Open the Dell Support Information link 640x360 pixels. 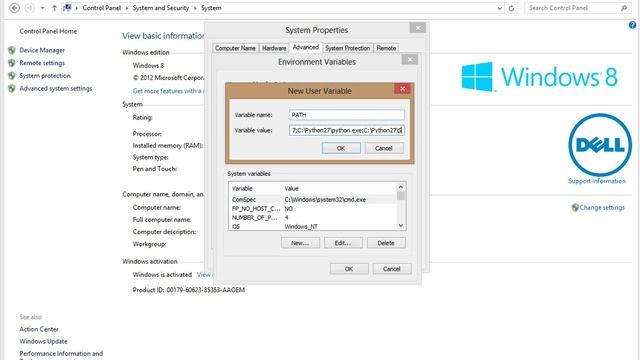597,181
